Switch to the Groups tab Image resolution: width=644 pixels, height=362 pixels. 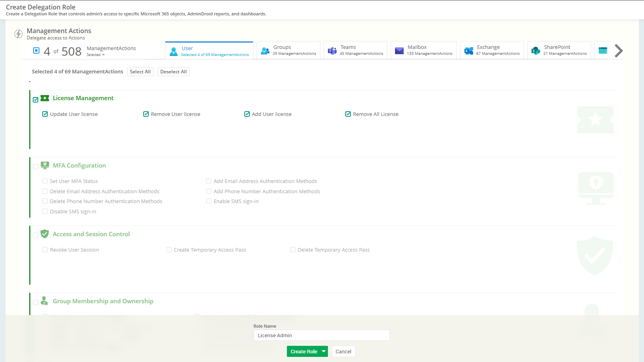[x=288, y=50]
